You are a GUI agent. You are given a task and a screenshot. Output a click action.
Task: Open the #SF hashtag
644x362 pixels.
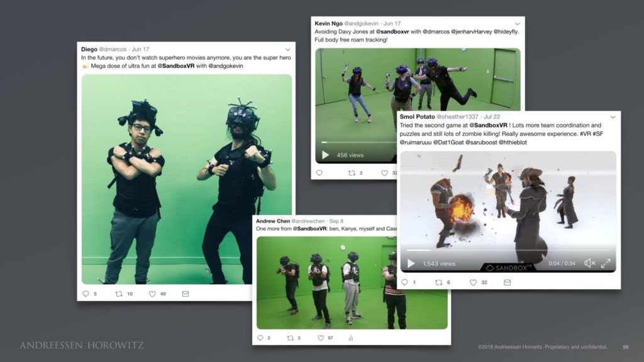click(597, 134)
